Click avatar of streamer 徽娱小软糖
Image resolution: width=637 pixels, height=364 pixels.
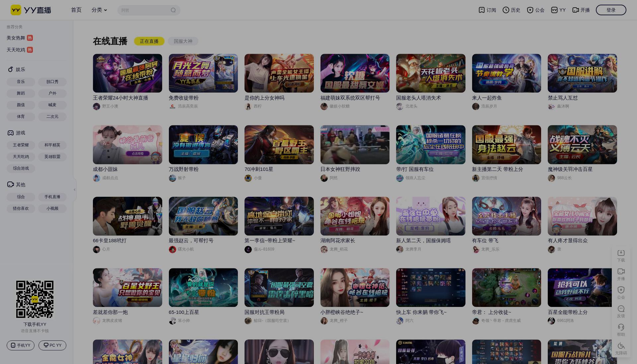click(324, 107)
